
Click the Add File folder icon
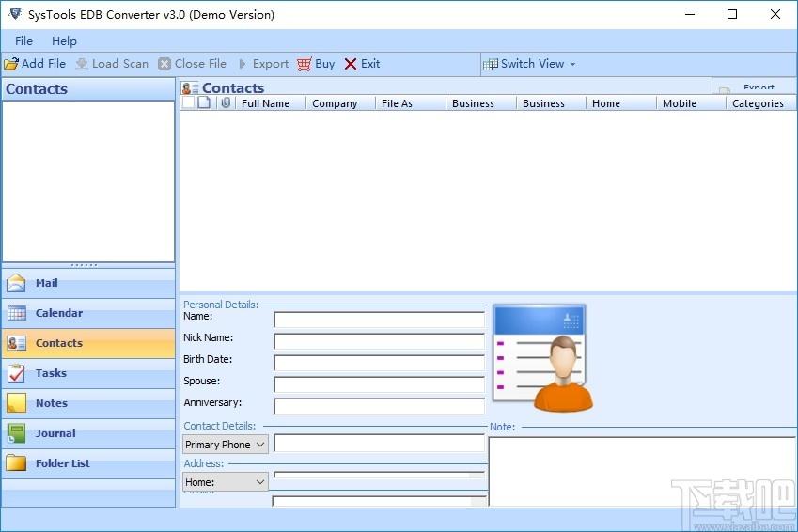click(11, 64)
